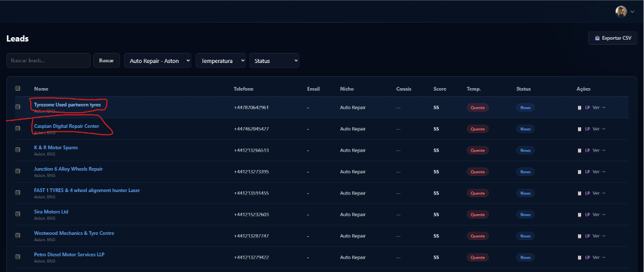Open the K & R Motor Spares lead link
This screenshot has width=644, height=272.
coord(56,147)
